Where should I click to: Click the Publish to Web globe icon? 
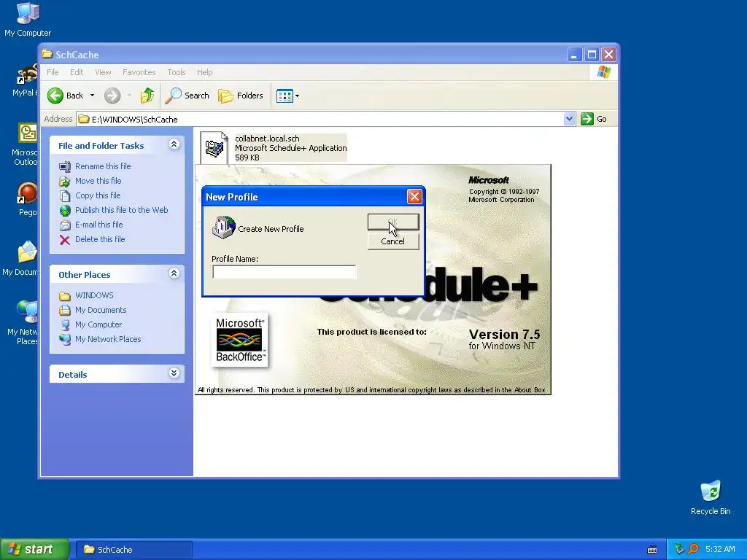click(65, 210)
